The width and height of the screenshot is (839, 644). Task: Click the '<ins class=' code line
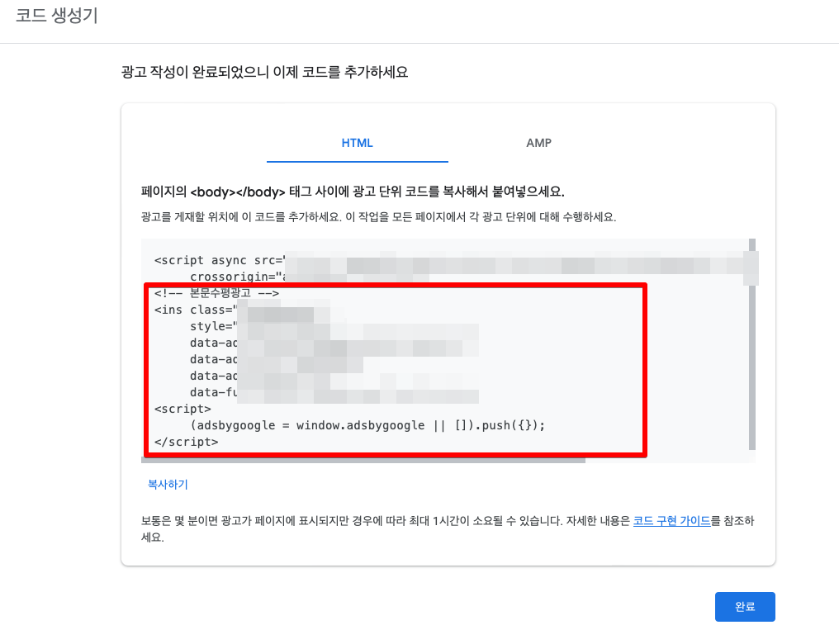click(x=196, y=310)
